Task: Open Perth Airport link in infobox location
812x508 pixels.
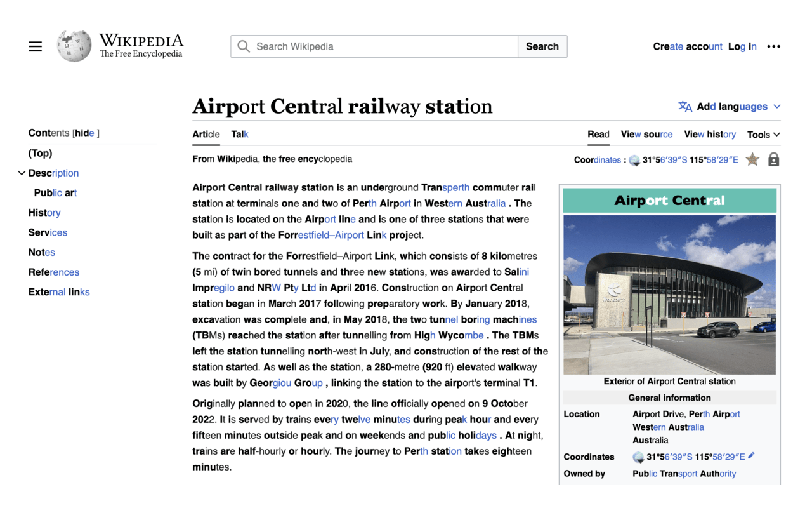Action: pyautogui.click(x=714, y=414)
